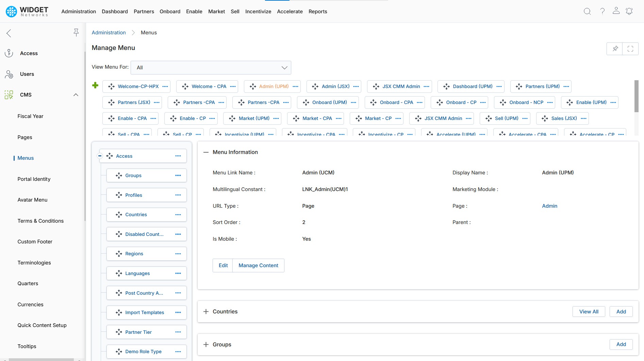Click the move handle icon of Languages
The image size is (644, 361).
[x=119, y=273]
